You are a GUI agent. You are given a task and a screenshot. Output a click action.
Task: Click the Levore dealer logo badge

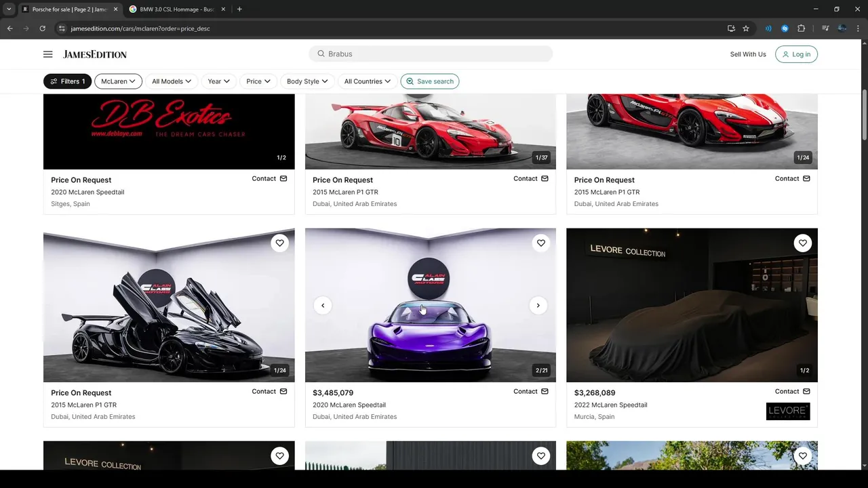(788, 411)
